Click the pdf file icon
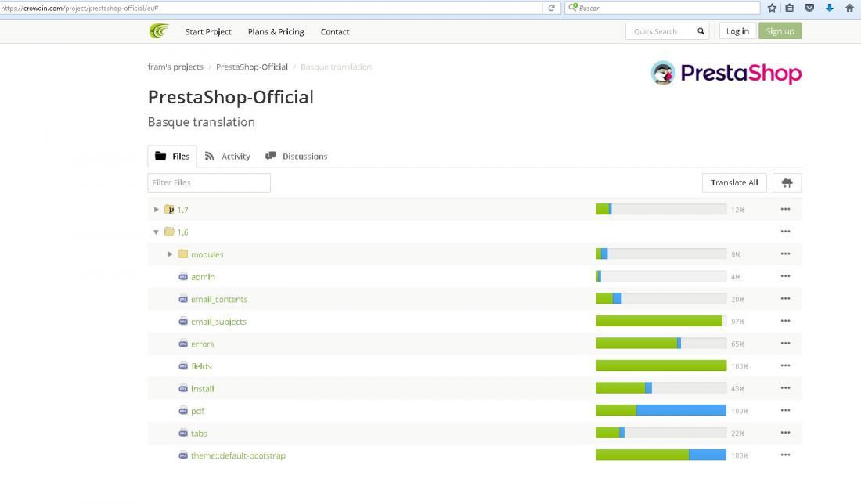The width and height of the screenshot is (861, 504). tap(183, 411)
